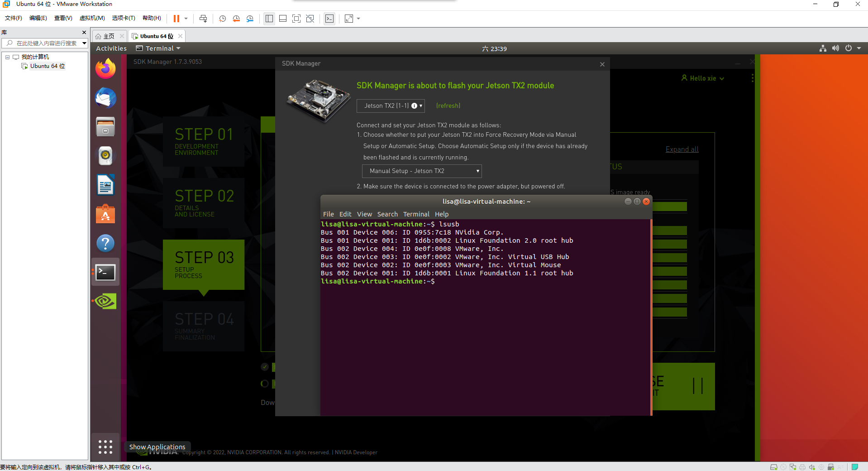Collapse the 我的计算机 tree node
Image resolution: width=868 pixels, height=471 pixels.
[7, 57]
